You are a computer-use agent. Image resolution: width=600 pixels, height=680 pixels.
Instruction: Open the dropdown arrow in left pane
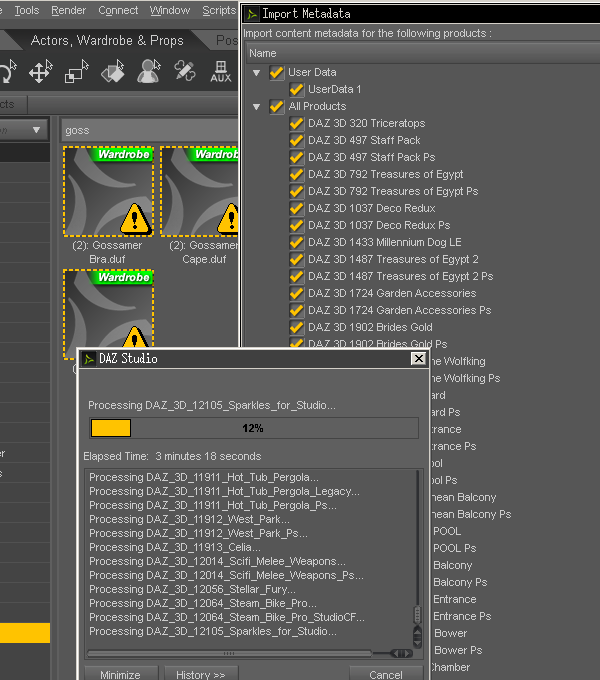point(36,130)
